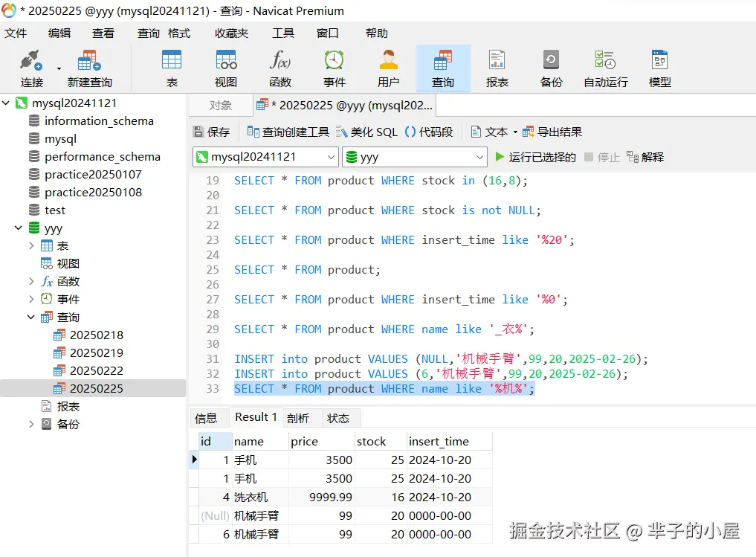
Task: Open the 模型 model toolbar icon
Action: pos(659,68)
